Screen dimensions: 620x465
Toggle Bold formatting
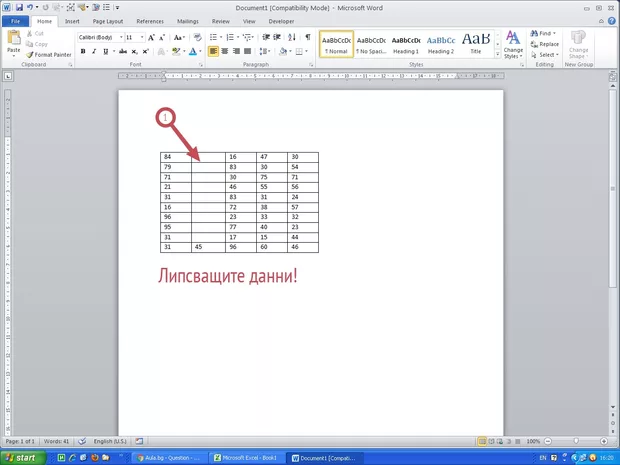pyautogui.click(x=83, y=51)
